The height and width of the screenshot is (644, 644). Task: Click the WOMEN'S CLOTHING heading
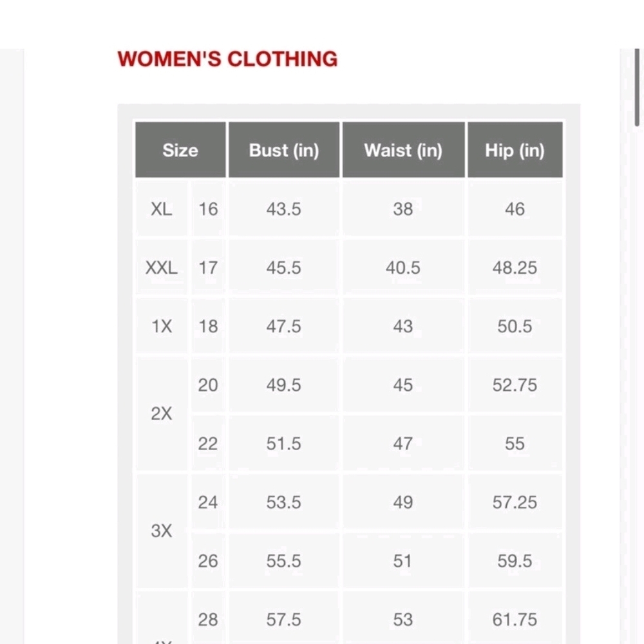pos(227,59)
